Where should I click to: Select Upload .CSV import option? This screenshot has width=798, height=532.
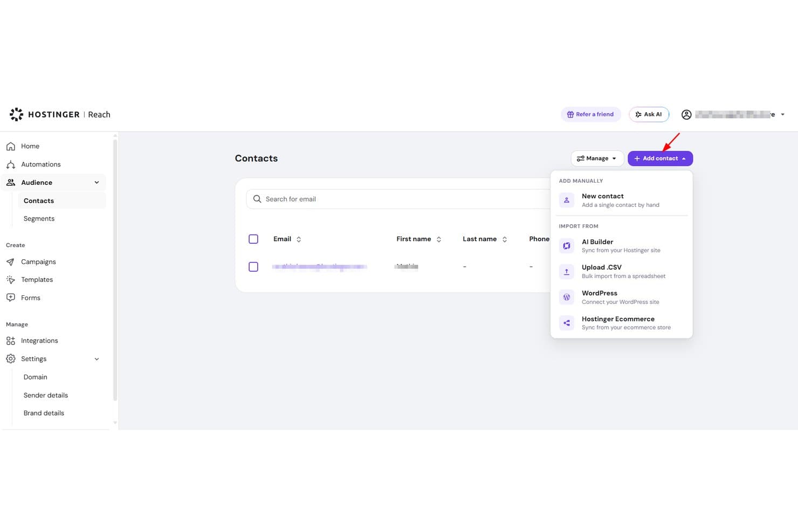pos(621,272)
